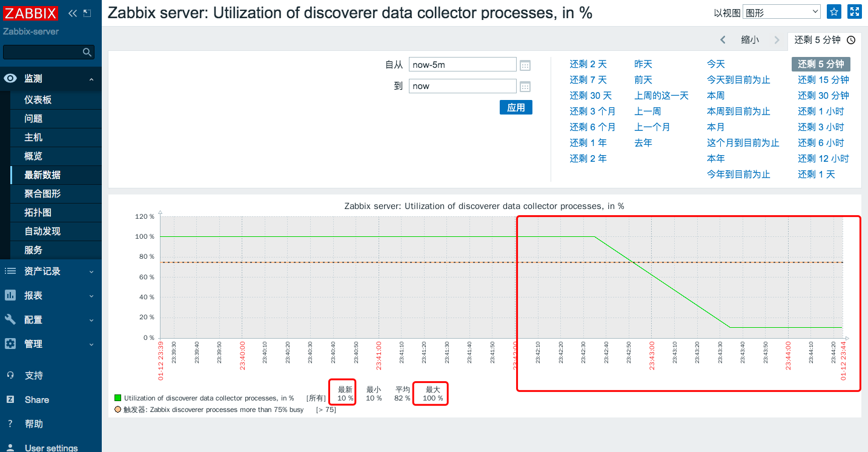Select 去年 time range
This screenshot has width=868, height=452.
pyautogui.click(x=643, y=143)
